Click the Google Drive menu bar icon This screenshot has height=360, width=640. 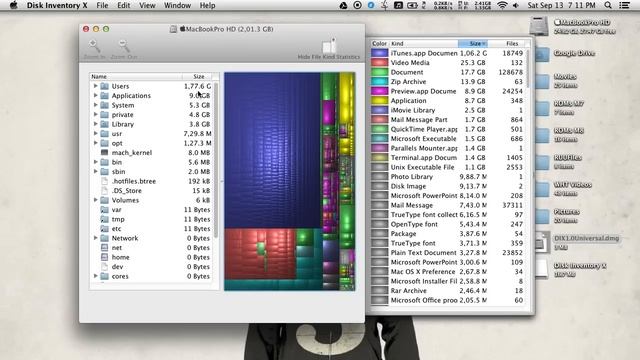click(343, 5)
